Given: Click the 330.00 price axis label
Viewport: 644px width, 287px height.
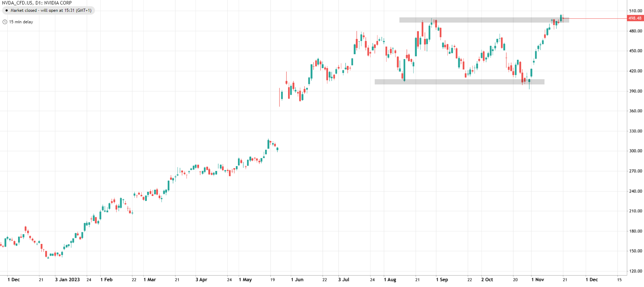Looking at the screenshot, I should [x=636, y=131].
